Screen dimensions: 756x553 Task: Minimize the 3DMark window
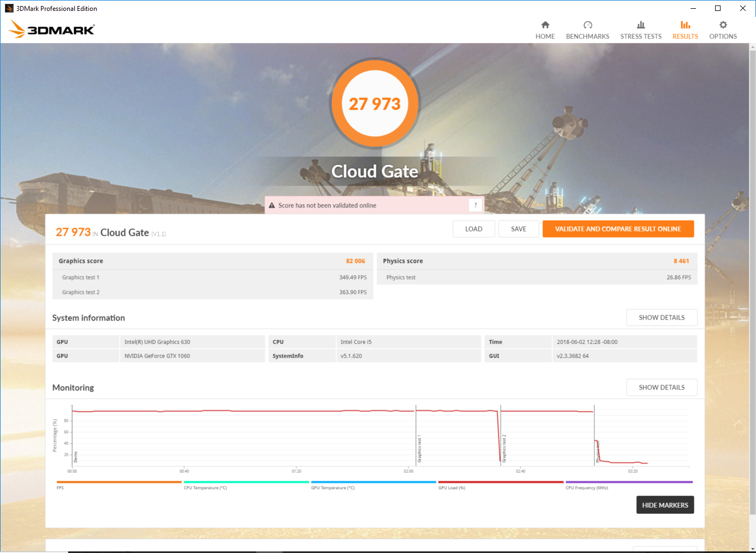click(693, 8)
